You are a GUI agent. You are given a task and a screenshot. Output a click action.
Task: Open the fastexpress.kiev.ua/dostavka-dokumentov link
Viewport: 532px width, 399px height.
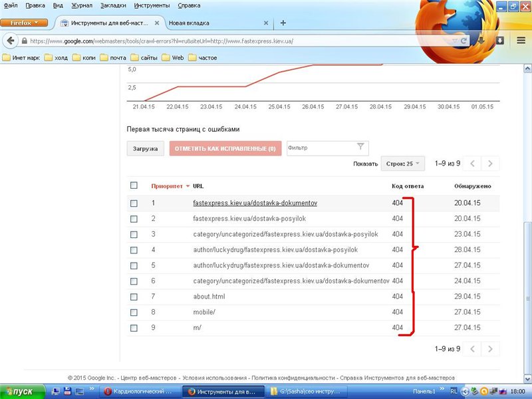(255, 203)
